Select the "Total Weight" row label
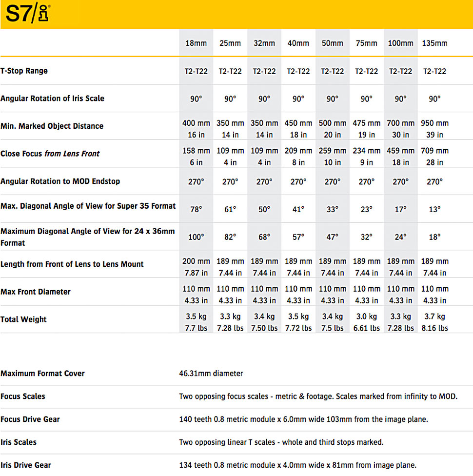 pyautogui.click(x=23, y=319)
